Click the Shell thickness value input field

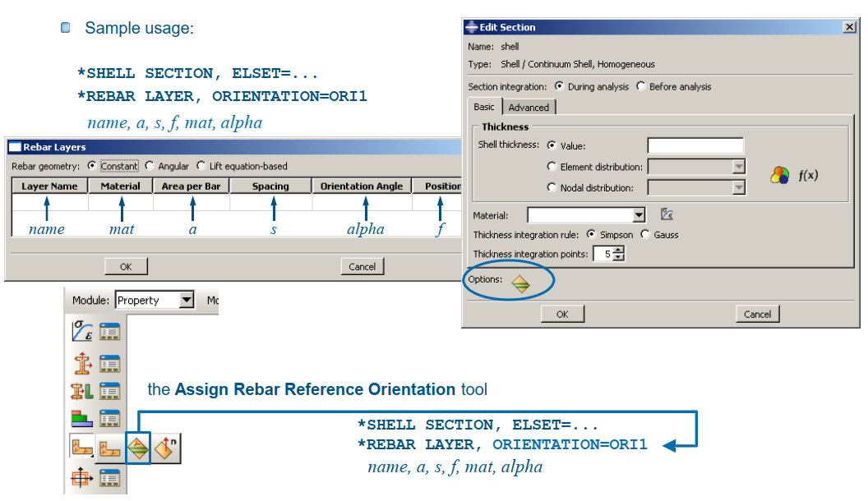[695, 146]
